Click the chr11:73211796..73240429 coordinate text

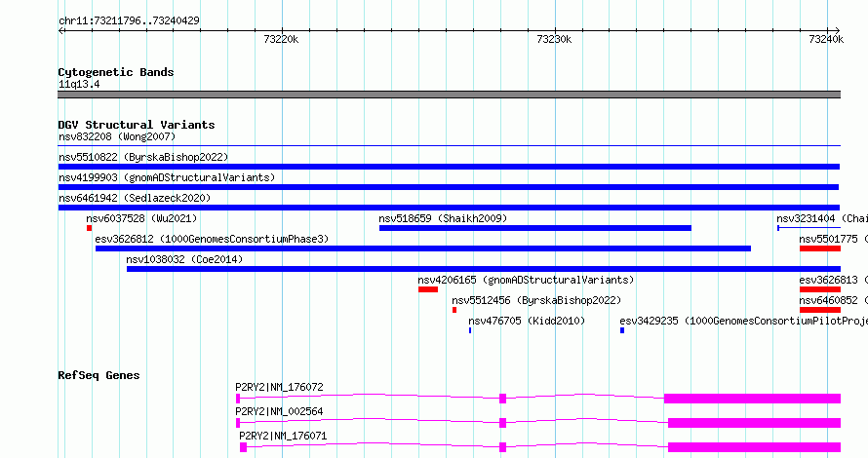tap(129, 20)
